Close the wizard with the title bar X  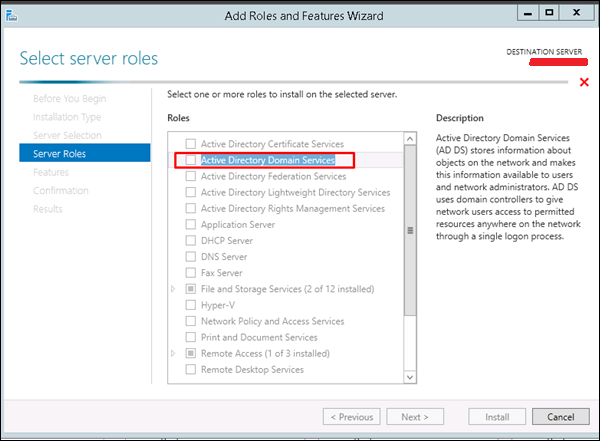coord(577,13)
